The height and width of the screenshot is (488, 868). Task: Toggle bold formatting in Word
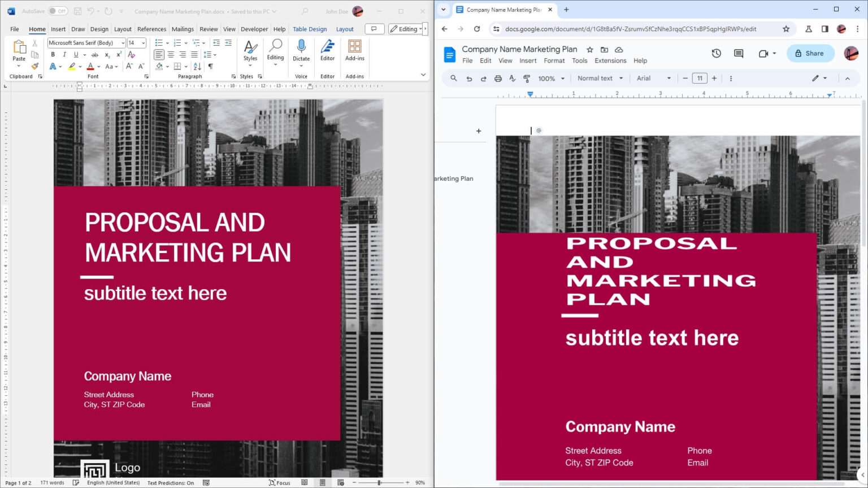coord(53,54)
